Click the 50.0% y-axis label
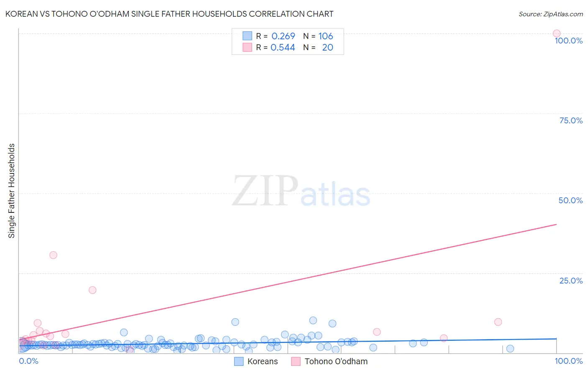 pyautogui.click(x=570, y=200)
